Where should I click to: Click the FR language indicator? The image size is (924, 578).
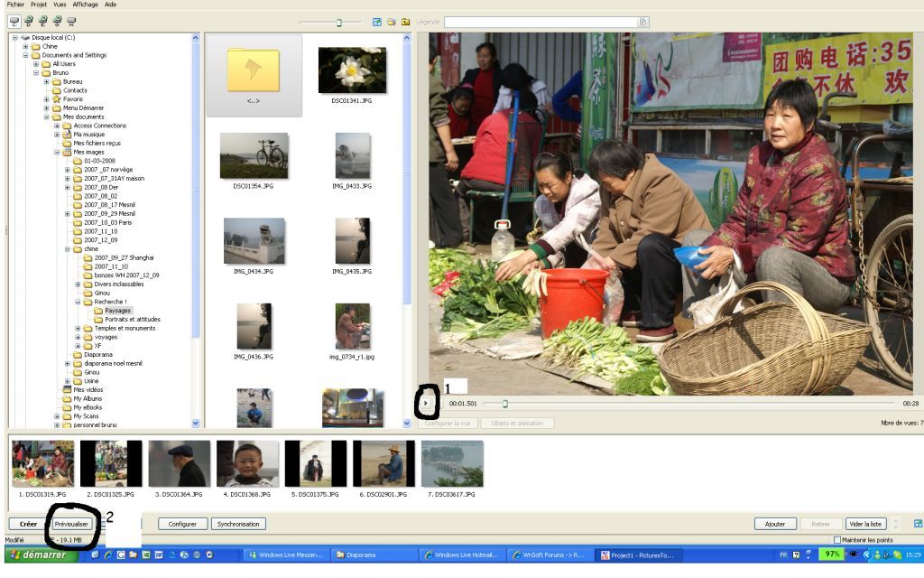[x=783, y=555]
